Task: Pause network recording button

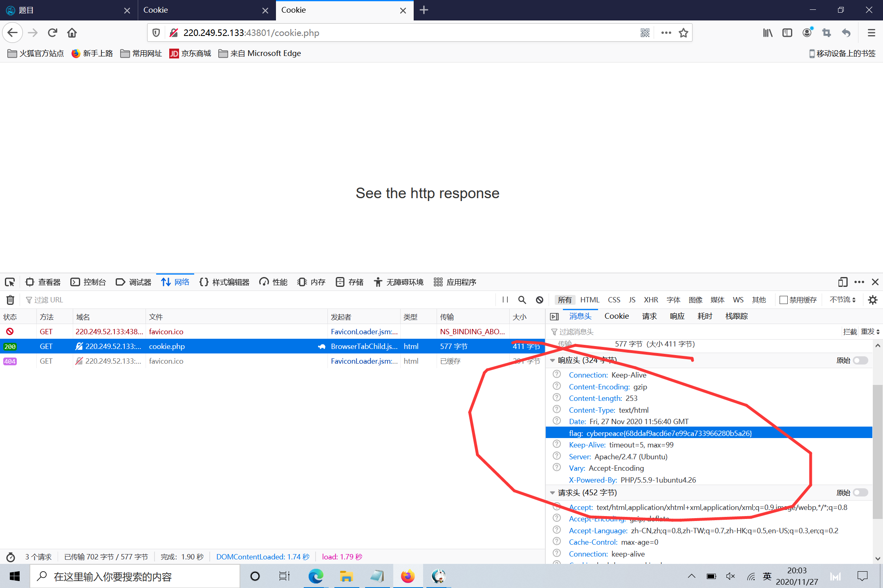Action: (x=505, y=300)
